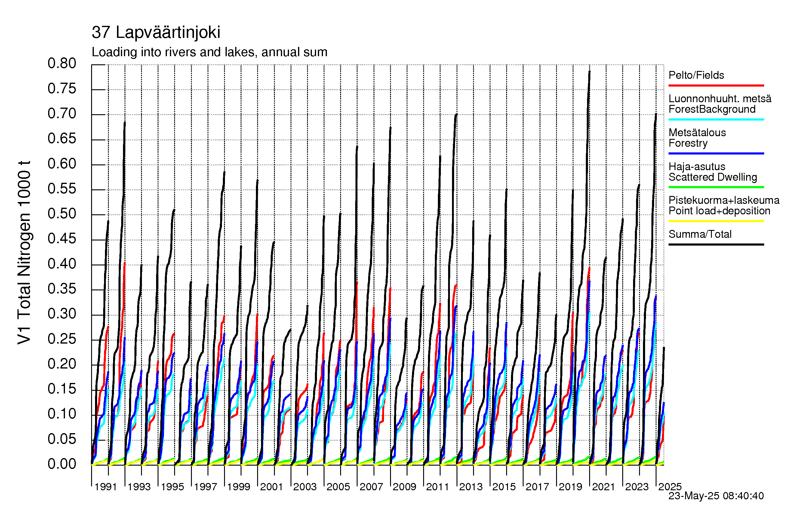Click the y-axis value 0.65
812x511 pixels.
pyautogui.click(x=62, y=139)
